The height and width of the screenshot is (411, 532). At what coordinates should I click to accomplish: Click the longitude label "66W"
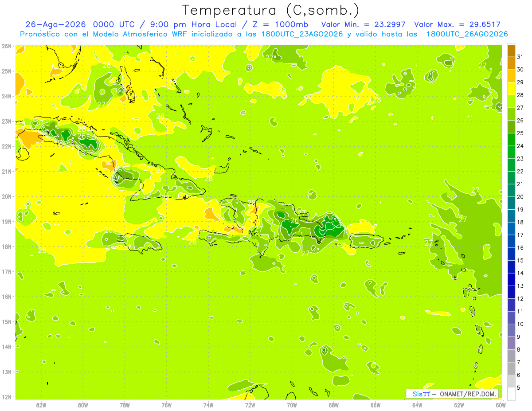376,405
